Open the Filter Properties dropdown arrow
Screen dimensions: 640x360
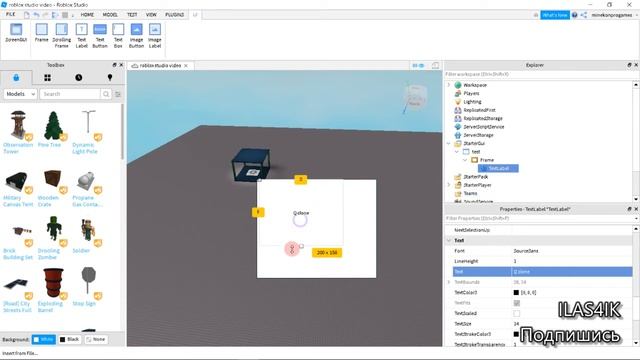point(636,218)
